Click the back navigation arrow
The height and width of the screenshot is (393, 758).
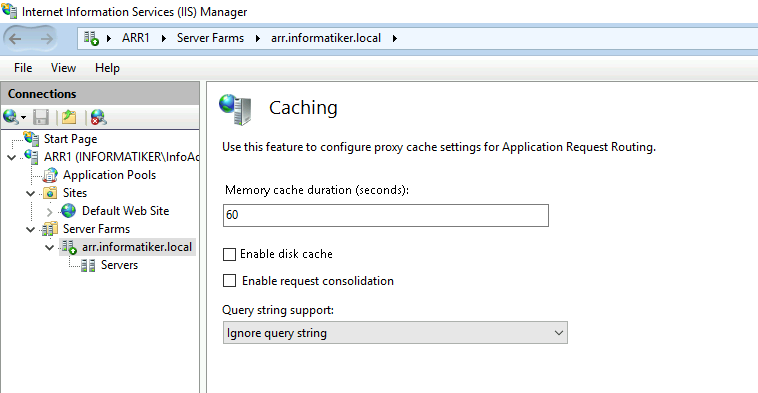click(x=15, y=39)
